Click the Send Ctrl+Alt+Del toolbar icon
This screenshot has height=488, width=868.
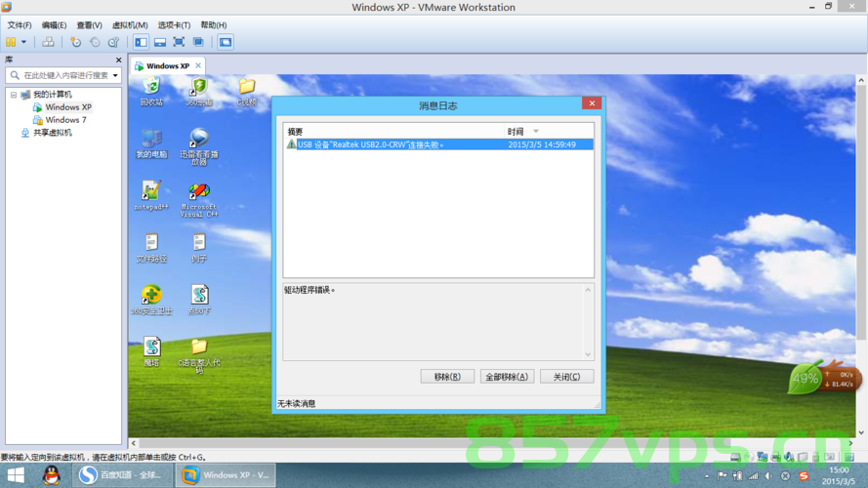48,42
